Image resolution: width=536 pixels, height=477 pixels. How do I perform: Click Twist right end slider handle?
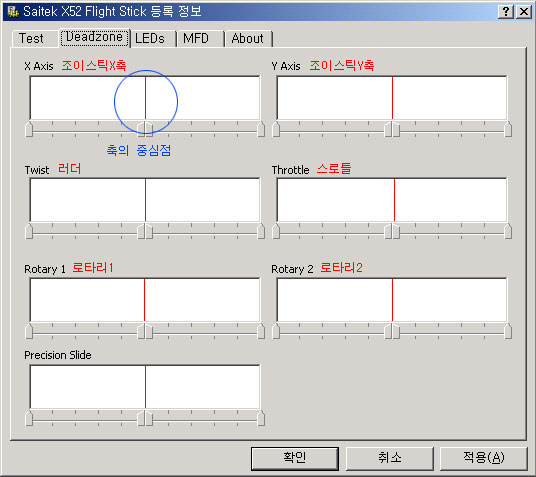pos(261,231)
